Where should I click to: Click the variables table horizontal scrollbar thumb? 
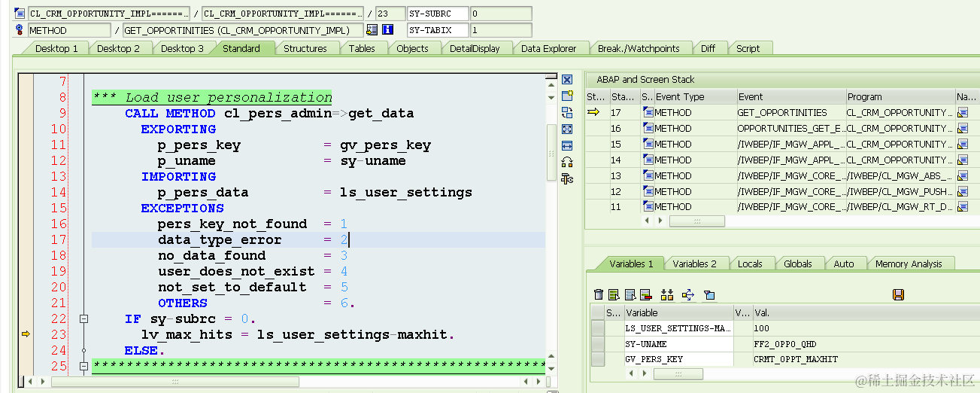pyautogui.click(x=678, y=373)
